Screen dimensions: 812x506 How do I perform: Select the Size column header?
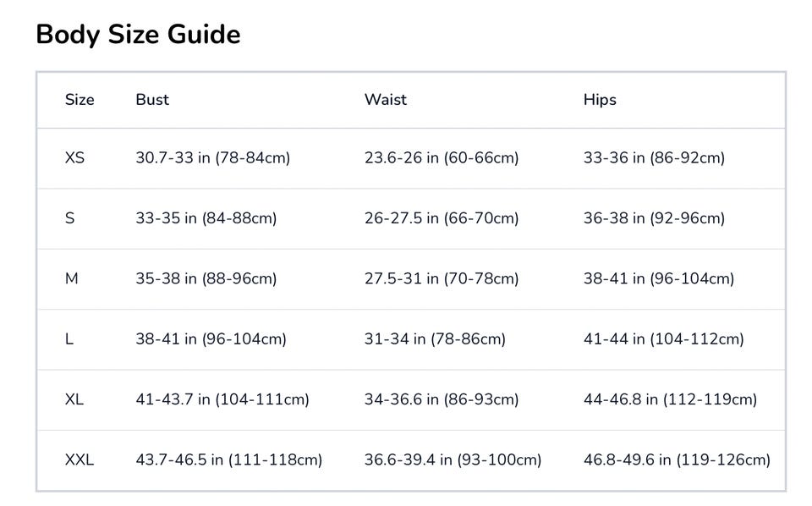coord(80,100)
